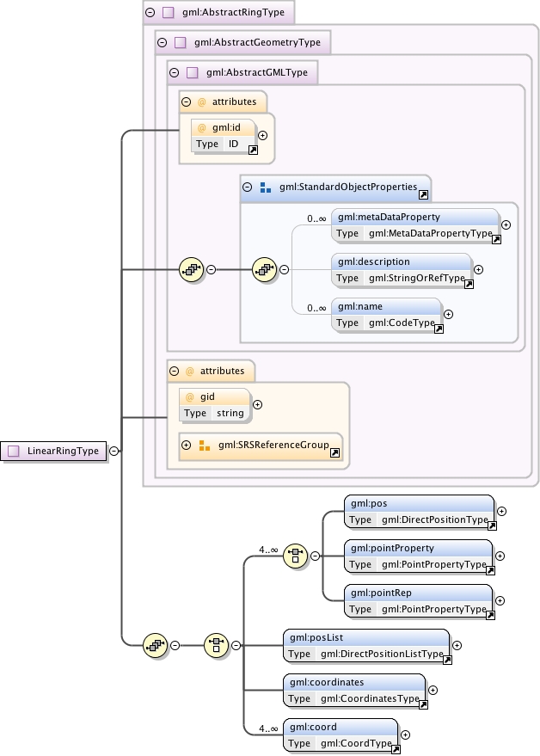Viewport: 540px width, 756px height.
Task: Follow link arrow on gml:StringOrRefType
Action: [x=469, y=285]
